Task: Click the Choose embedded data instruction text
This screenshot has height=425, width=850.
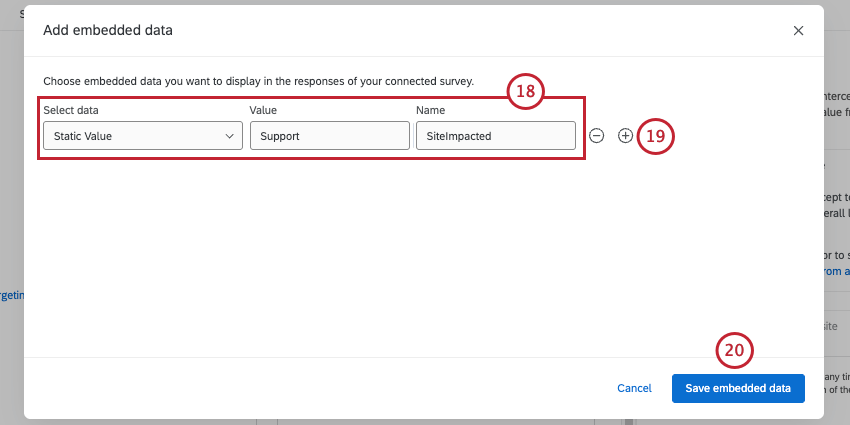Action: pyautogui.click(x=258, y=80)
